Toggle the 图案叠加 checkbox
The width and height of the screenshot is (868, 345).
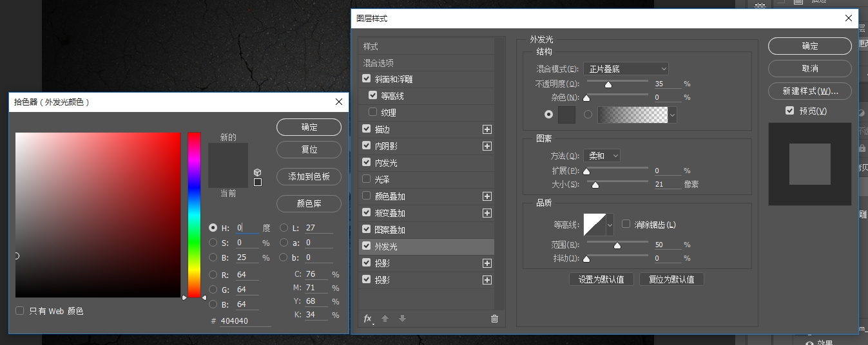[x=367, y=229]
